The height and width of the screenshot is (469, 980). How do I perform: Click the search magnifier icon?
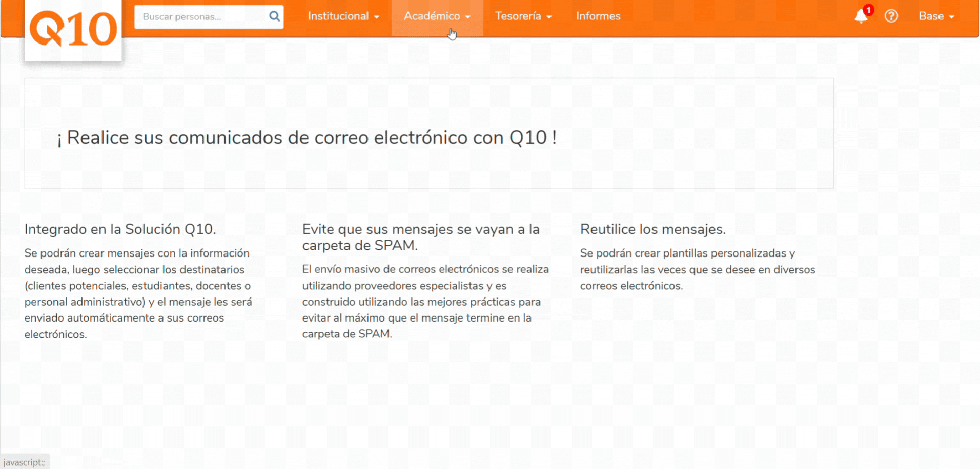point(274,16)
